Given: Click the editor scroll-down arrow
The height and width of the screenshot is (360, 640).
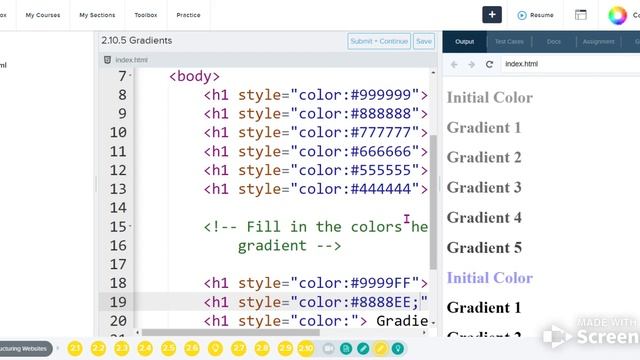Looking at the screenshot, I should click(433, 323).
